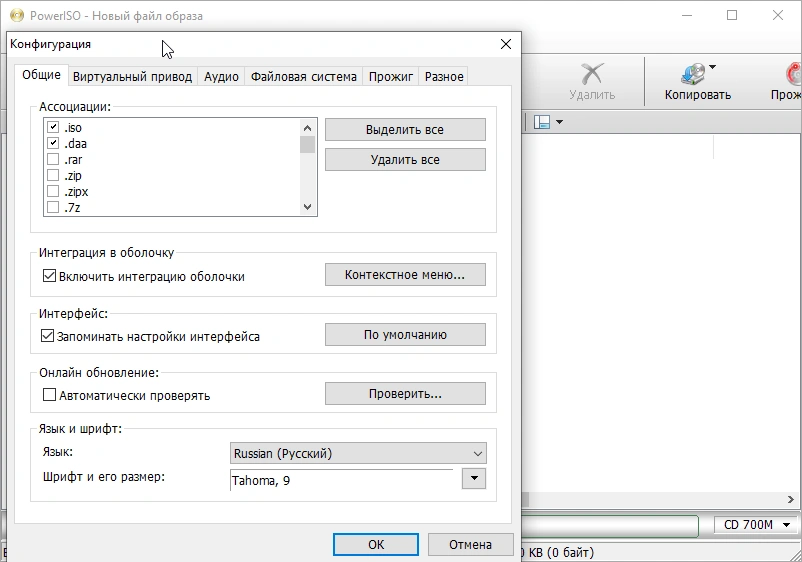Click the red Прожиг burn icon
802x562 pixels.
[x=793, y=74]
